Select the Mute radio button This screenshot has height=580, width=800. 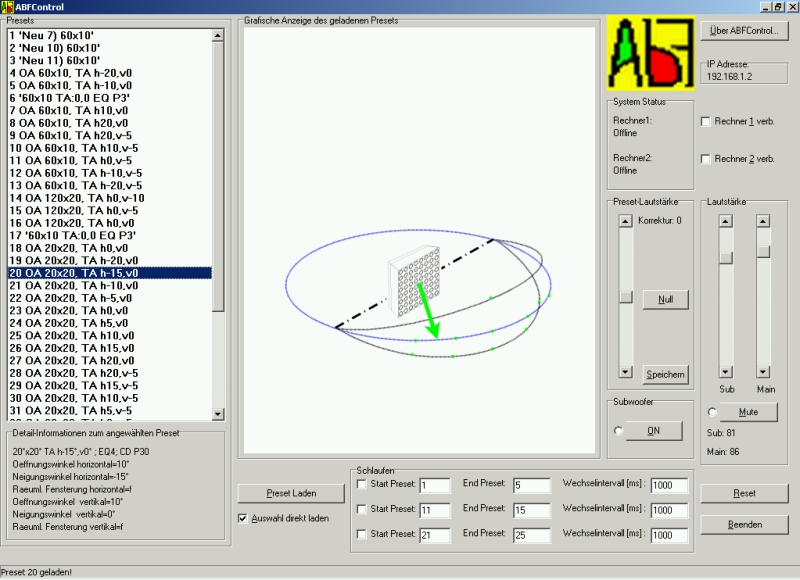point(711,411)
